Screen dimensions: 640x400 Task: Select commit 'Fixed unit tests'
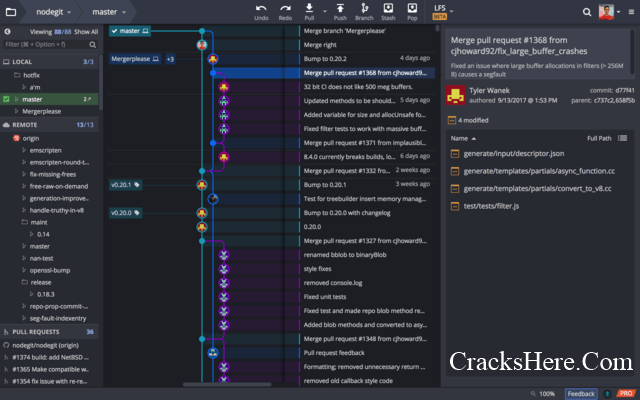click(324, 297)
